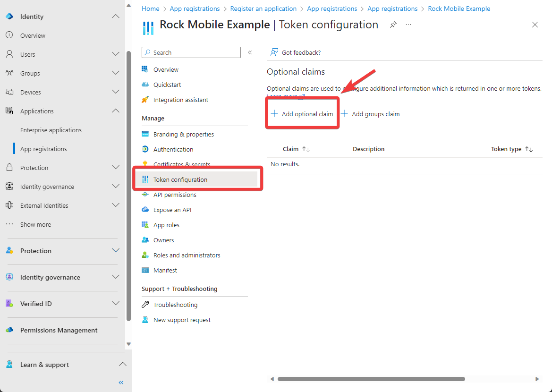The height and width of the screenshot is (392, 552).
Task: Click the Overview info icon in left sidebar
Action: point(9,35)
